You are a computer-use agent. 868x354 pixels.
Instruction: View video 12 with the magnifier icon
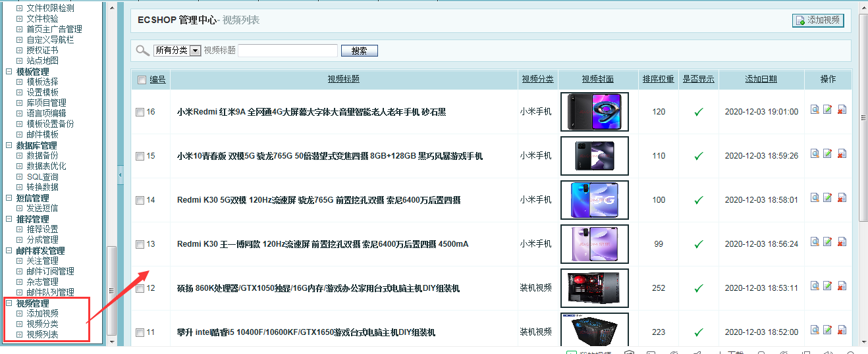tap(815, 286)
